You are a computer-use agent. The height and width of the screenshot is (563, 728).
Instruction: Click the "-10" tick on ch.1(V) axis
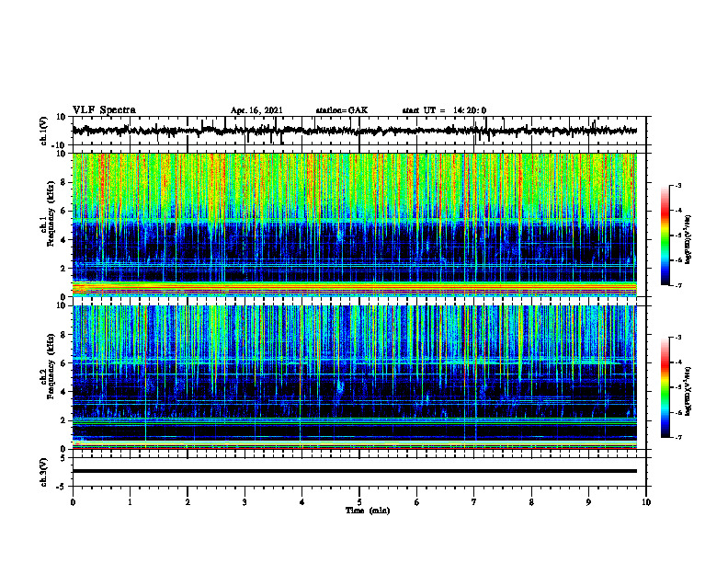pyautogui.click(x=60, y=145)
